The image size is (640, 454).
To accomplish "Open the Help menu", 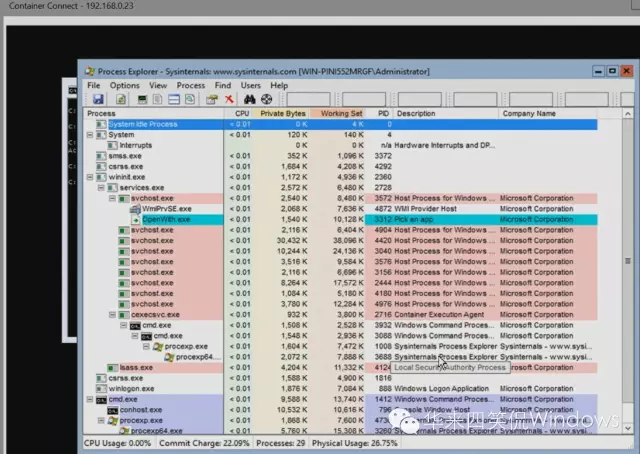I will 279,85.
